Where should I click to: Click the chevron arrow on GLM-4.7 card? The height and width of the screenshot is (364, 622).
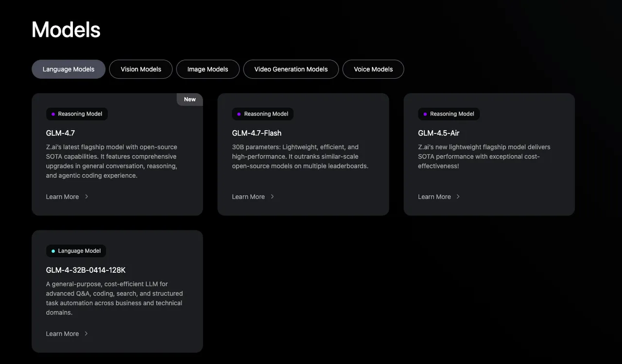point(86,197)
